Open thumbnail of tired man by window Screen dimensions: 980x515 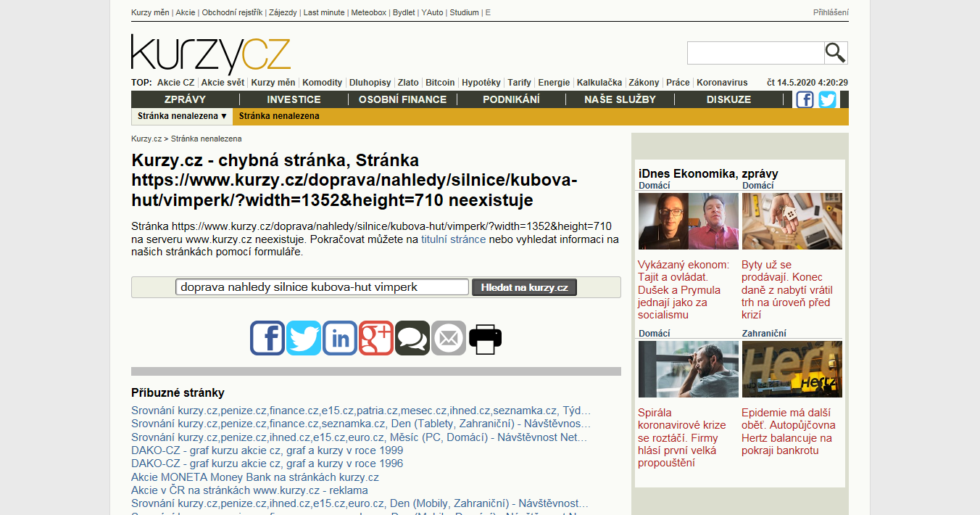[688, 369]
